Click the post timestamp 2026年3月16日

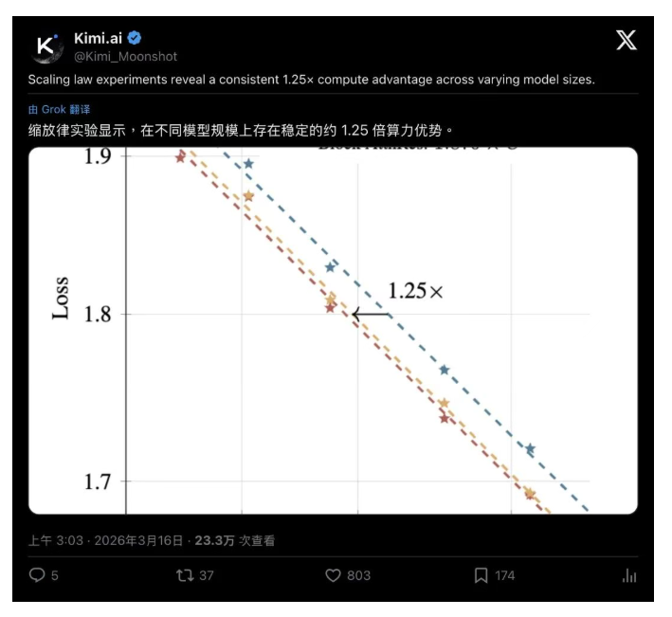coord(138,540)
